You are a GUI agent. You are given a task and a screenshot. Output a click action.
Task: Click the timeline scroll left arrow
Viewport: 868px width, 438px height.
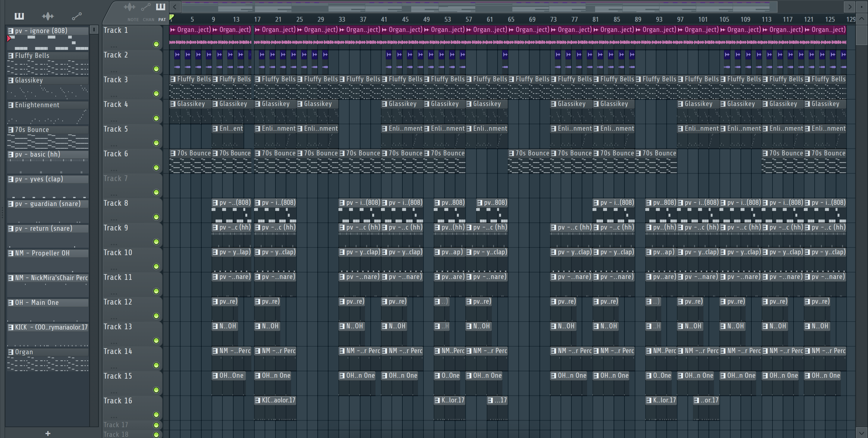(x=175, y=6)
